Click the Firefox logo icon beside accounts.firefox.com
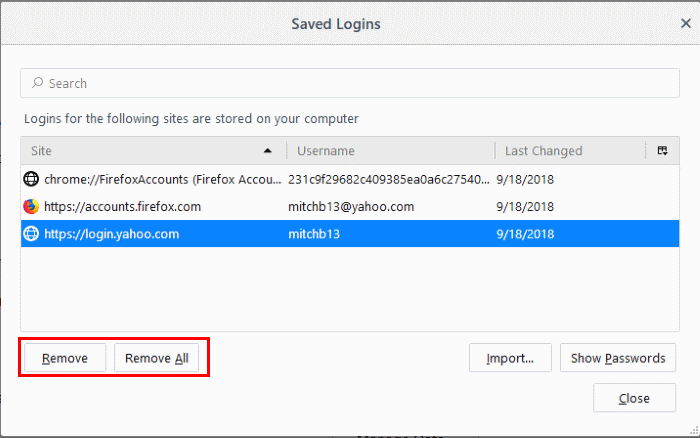Image resolution: width=700 pixels, height=438 pixels. 31,206
